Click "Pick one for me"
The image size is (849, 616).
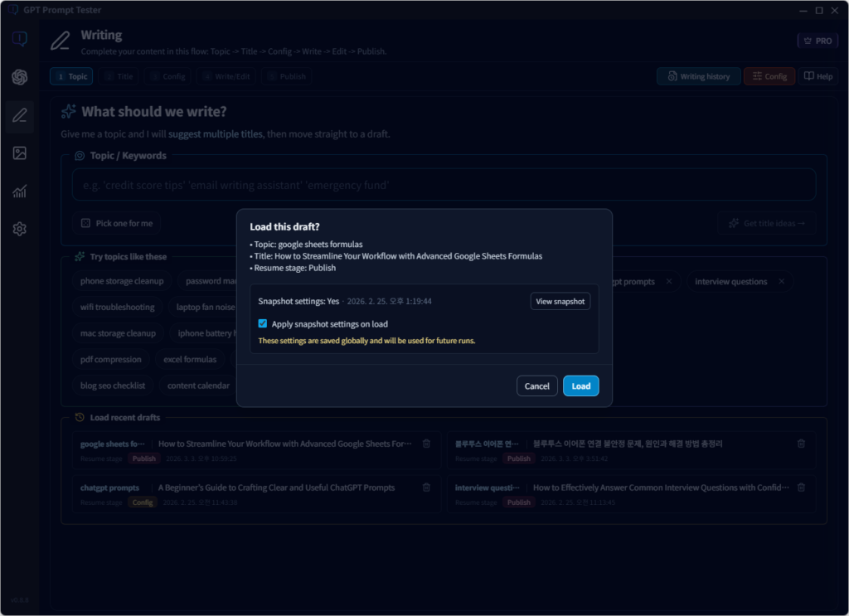click(116, 222)
